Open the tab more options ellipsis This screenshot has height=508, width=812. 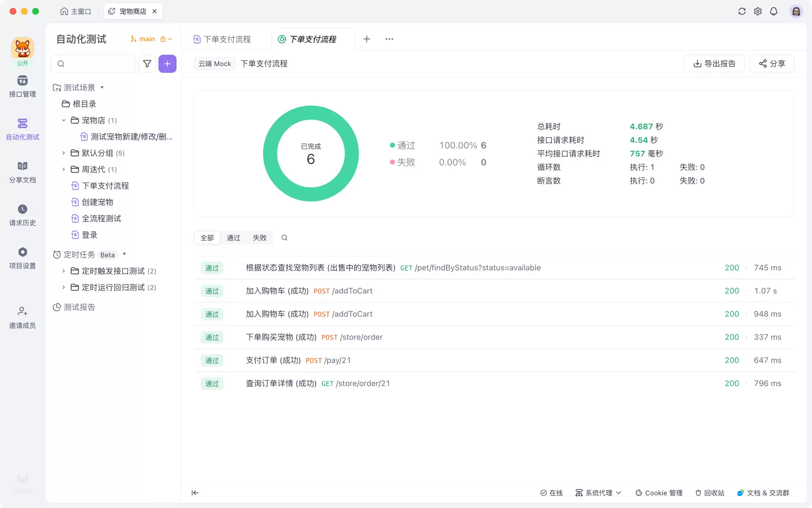[389, 39]
